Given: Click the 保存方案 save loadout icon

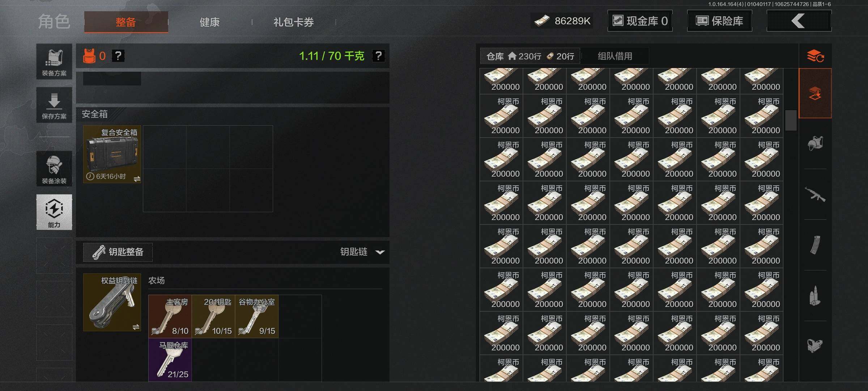Looking at the screenshot, I should 54,105.
